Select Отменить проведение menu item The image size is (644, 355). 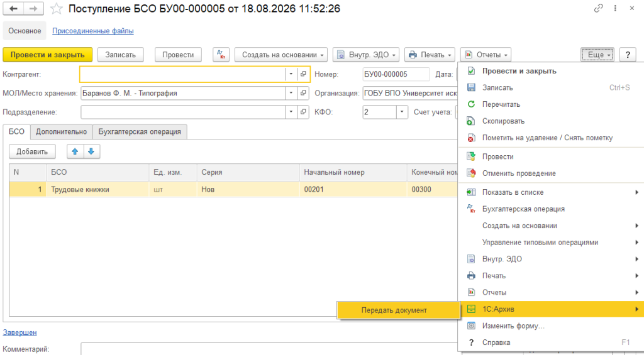coord(551,173)
